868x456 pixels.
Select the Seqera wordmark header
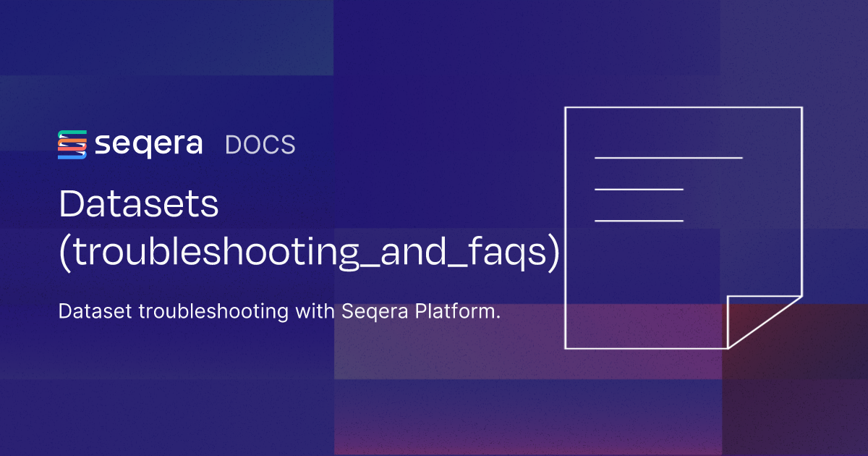pos(150,144)
